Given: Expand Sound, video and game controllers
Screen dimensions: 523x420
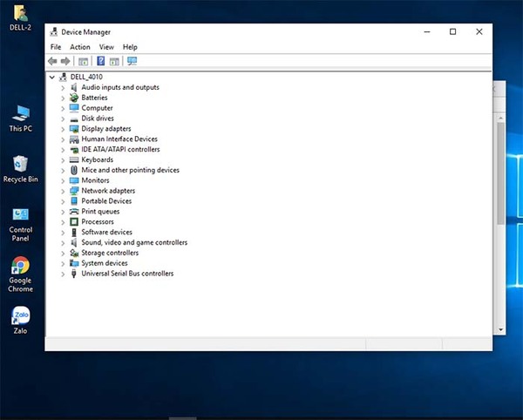Looking at the screenshot, I should point(63,243).
